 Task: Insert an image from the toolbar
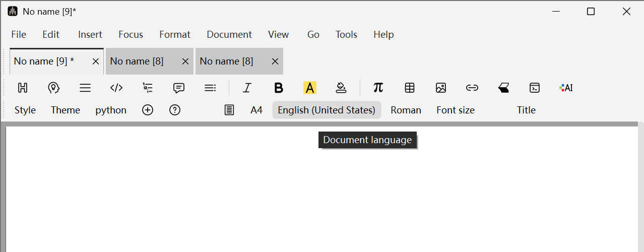(441, 88)
